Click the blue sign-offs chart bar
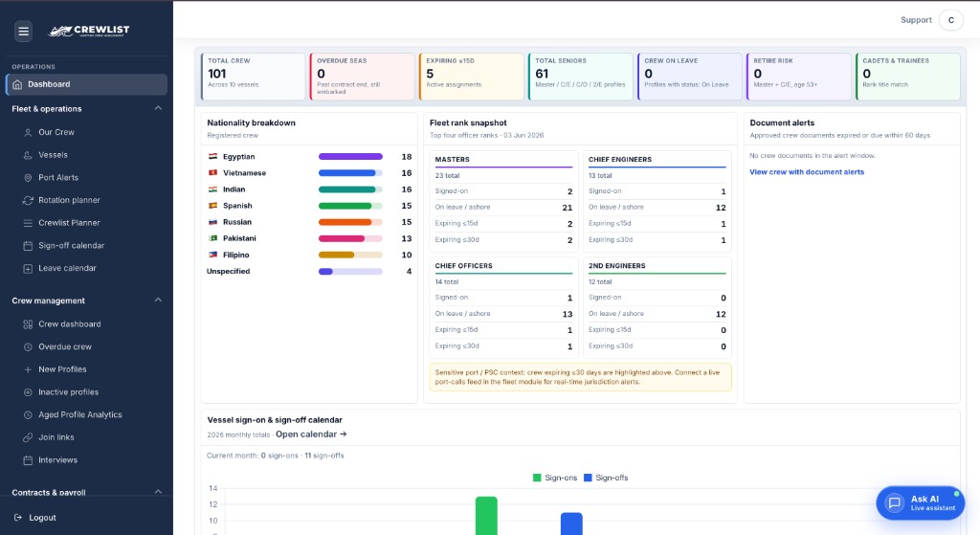This screenshot has height=535, width=980. coord(571,524)
